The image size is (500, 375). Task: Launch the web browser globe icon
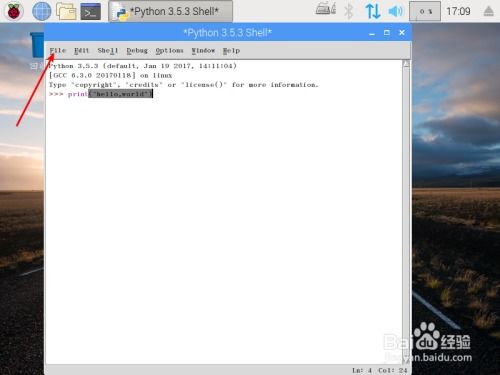(42, 11)
